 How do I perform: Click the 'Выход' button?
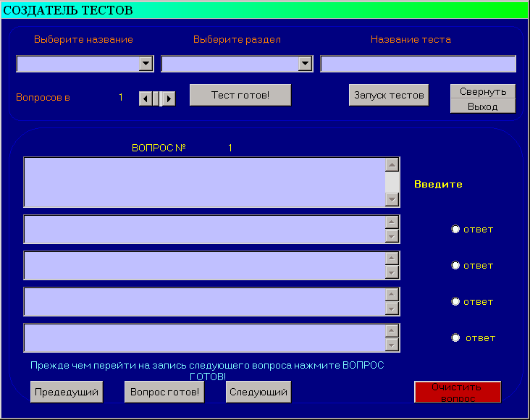point(483,106)
